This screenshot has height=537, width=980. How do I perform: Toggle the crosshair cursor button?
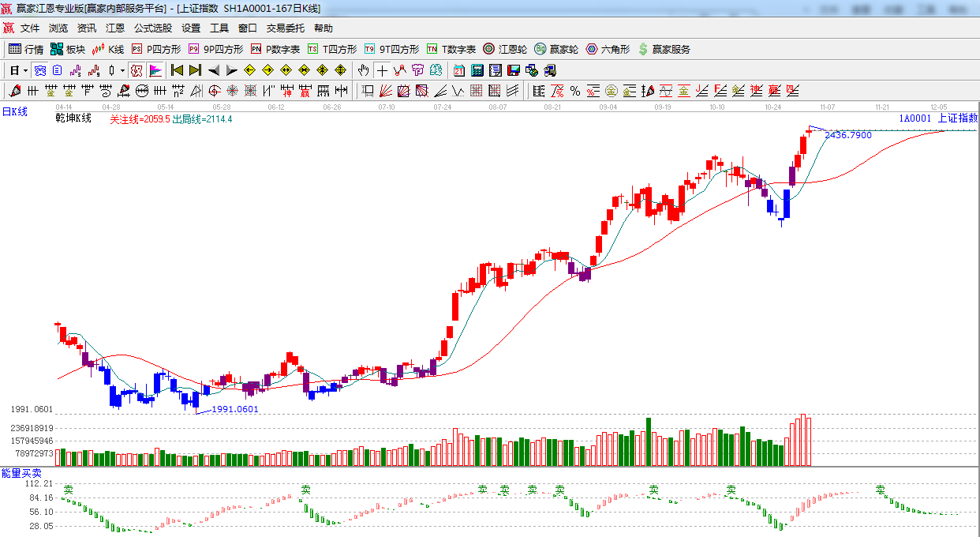382,70
